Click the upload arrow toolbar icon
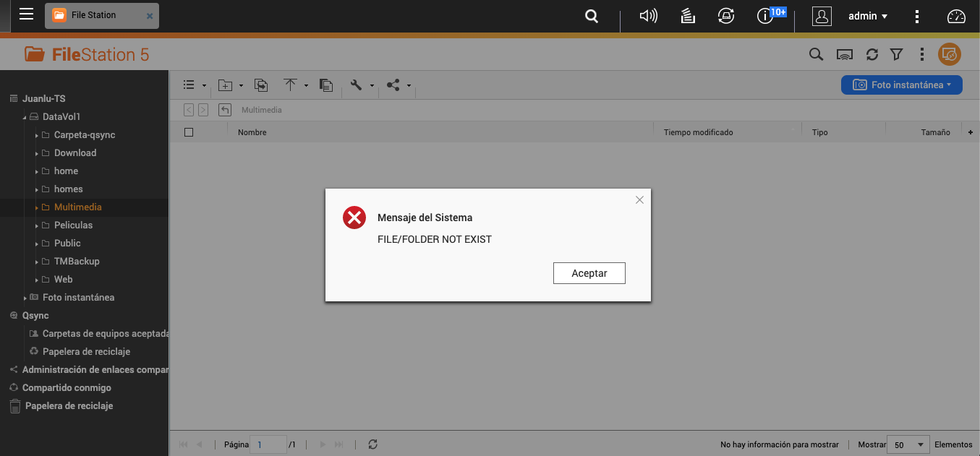Image resolution: width=980 pixels, height=456 pixels. click(x=290, y=85)
